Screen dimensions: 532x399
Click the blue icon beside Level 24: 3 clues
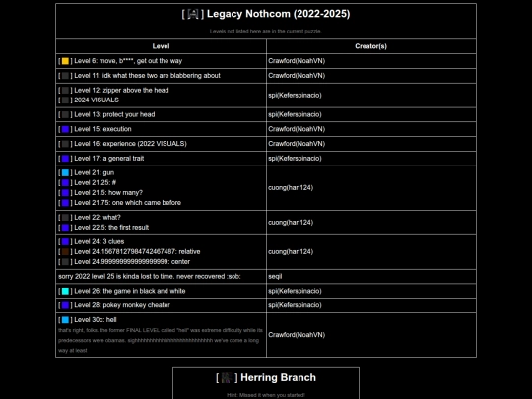coord(65,242)
